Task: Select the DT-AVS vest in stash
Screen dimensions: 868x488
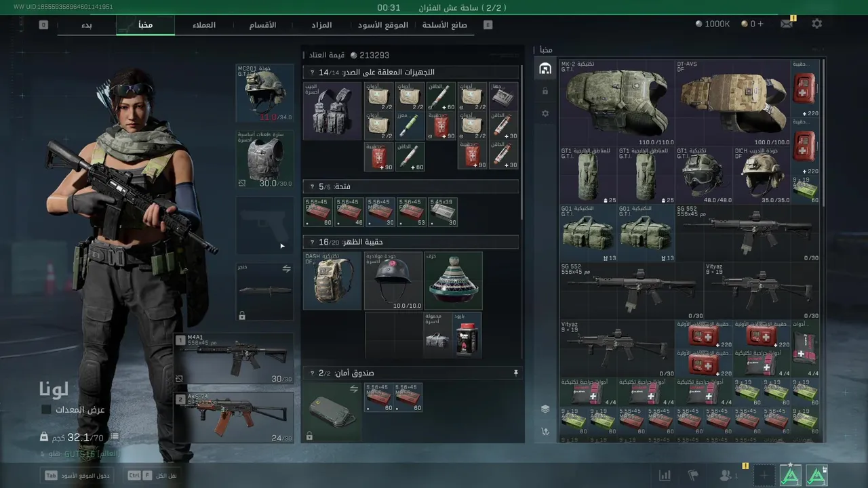Action: point(733,103)
